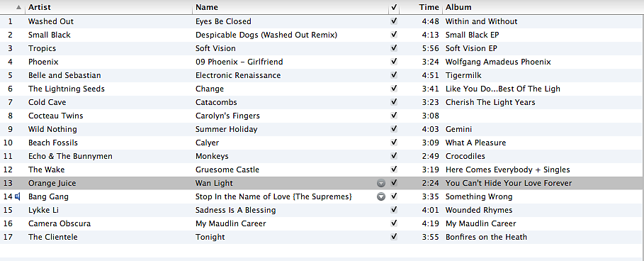Click the checkmark column header
Screen dimensions: 644x261
click(395, 7)
